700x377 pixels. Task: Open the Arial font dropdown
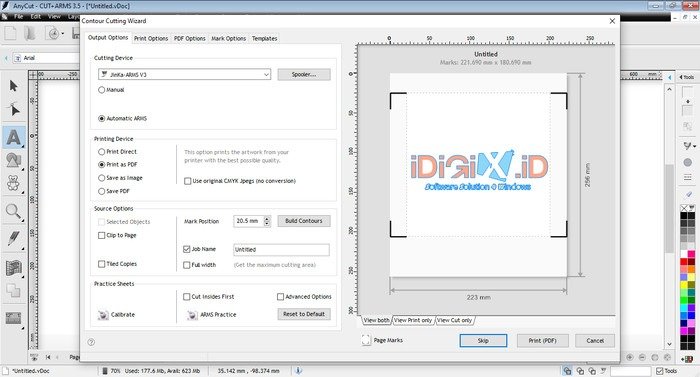(46, 58)
